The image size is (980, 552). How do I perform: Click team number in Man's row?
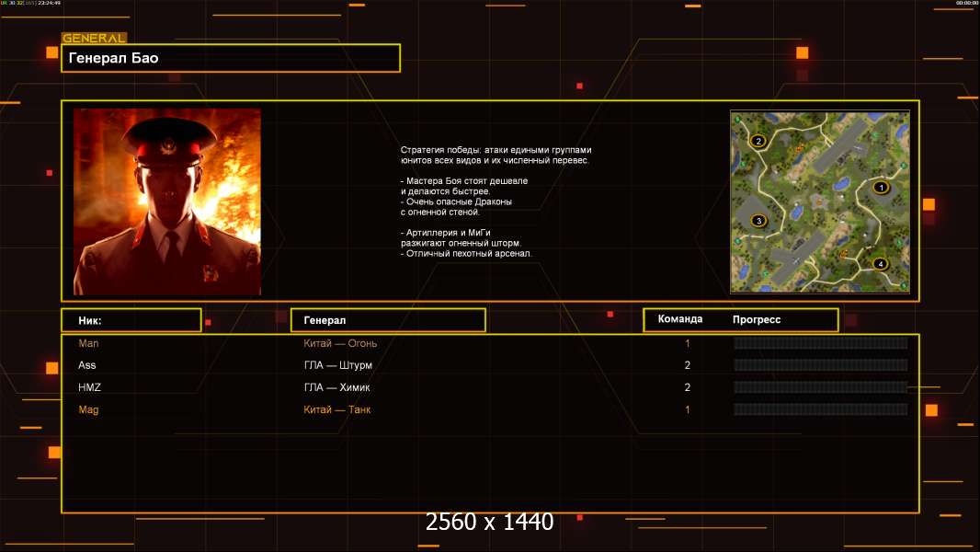tap(688, 343)
